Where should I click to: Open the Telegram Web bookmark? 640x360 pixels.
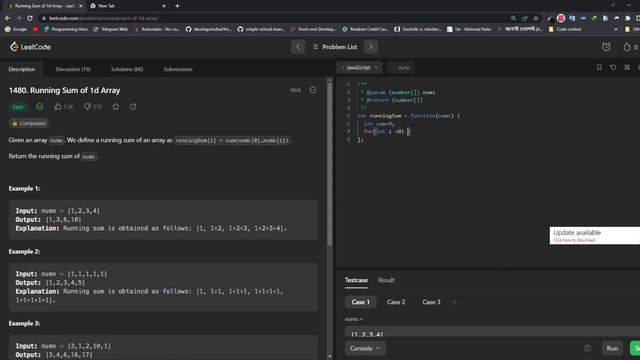(x=110, y=29)
